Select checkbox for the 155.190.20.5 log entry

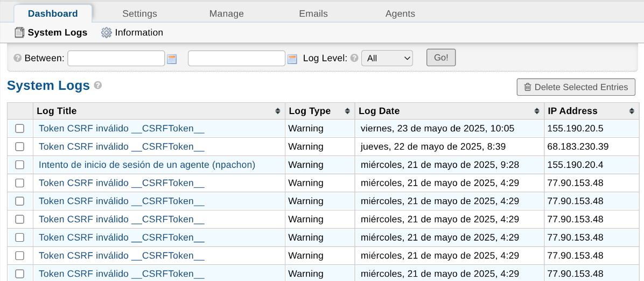click(x=20, y=129)
